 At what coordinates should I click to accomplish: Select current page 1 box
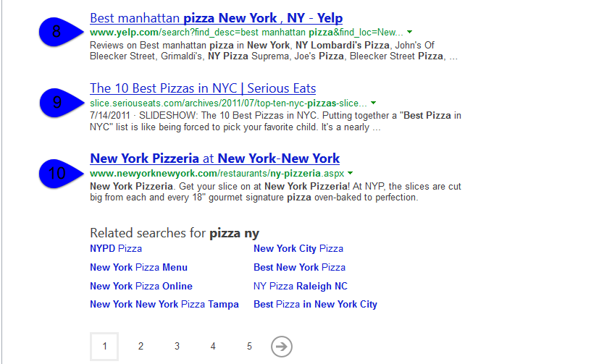pyautogui.click(x=104, y=347)
